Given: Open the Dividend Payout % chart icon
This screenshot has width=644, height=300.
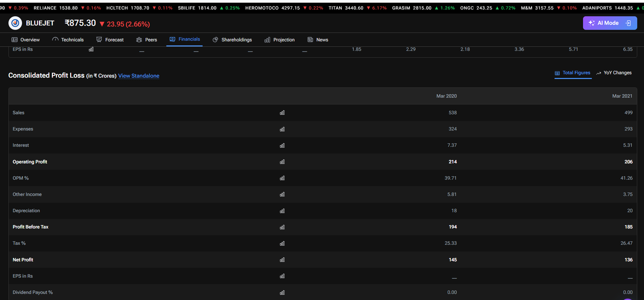Looking at the screenshot, I should [x=282, y=293].
